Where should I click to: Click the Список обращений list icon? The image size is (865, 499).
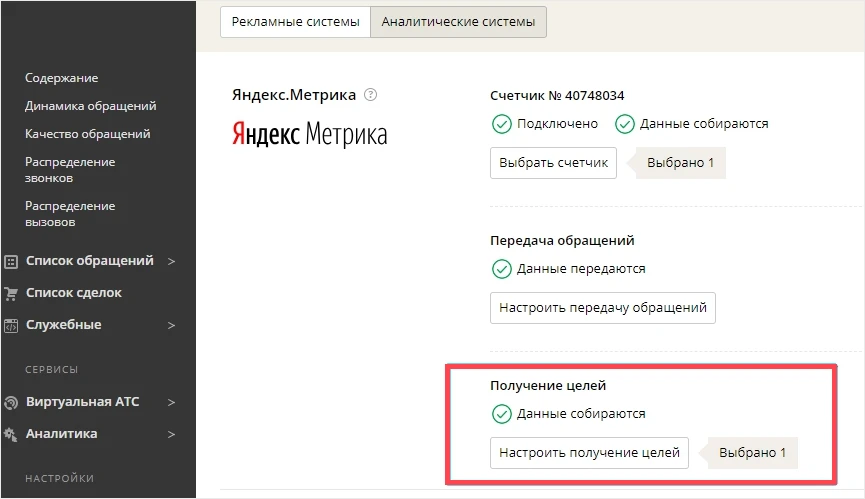point(11,261)
